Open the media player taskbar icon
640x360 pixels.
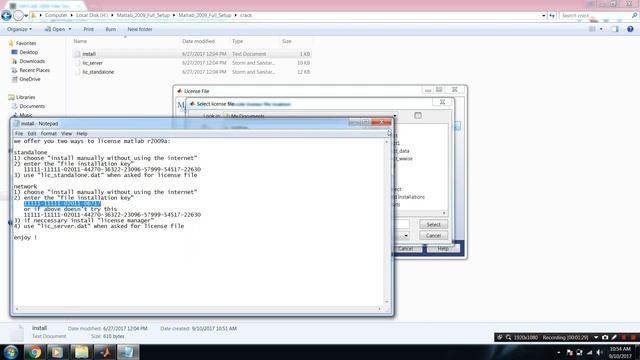pos(57,352)
